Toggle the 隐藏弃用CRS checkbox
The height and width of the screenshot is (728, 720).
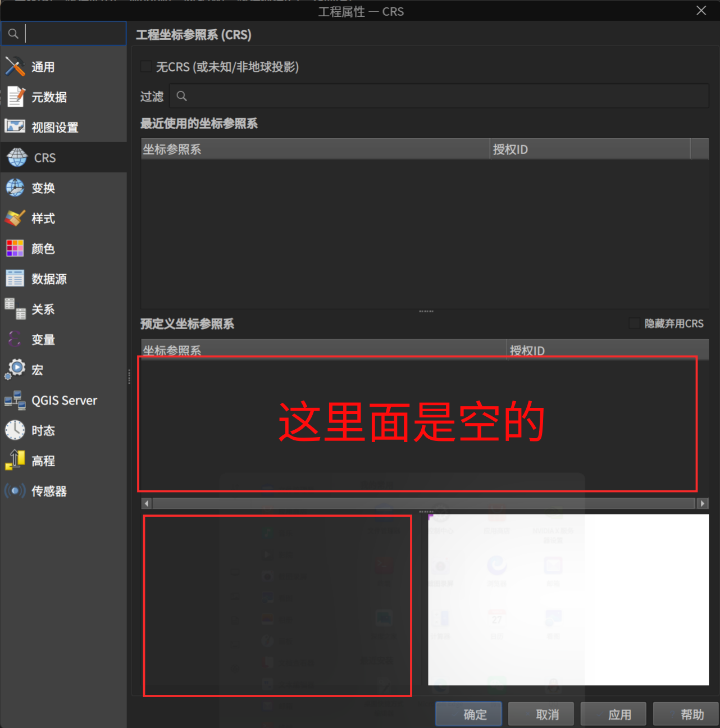pos(634,323)
